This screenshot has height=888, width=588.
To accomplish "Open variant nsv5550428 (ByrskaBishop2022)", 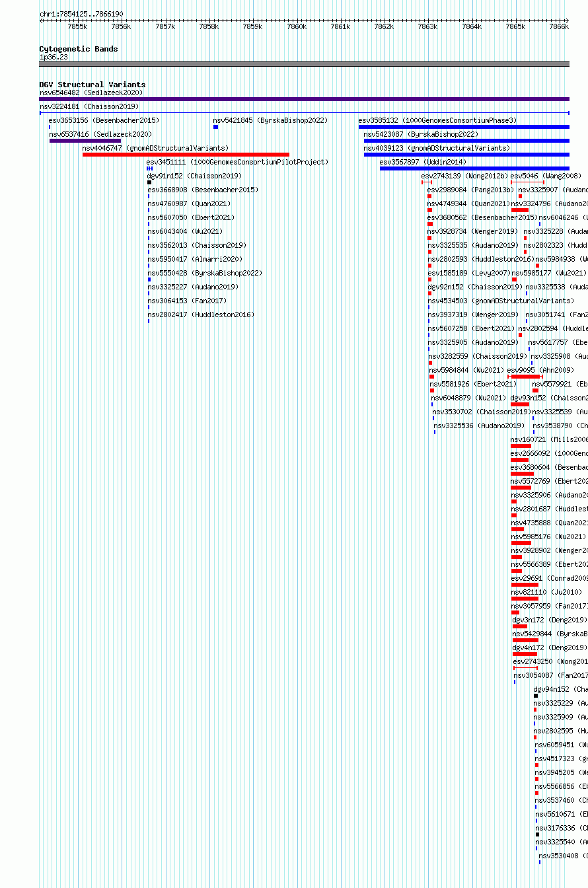I will (x=205, y=273).
